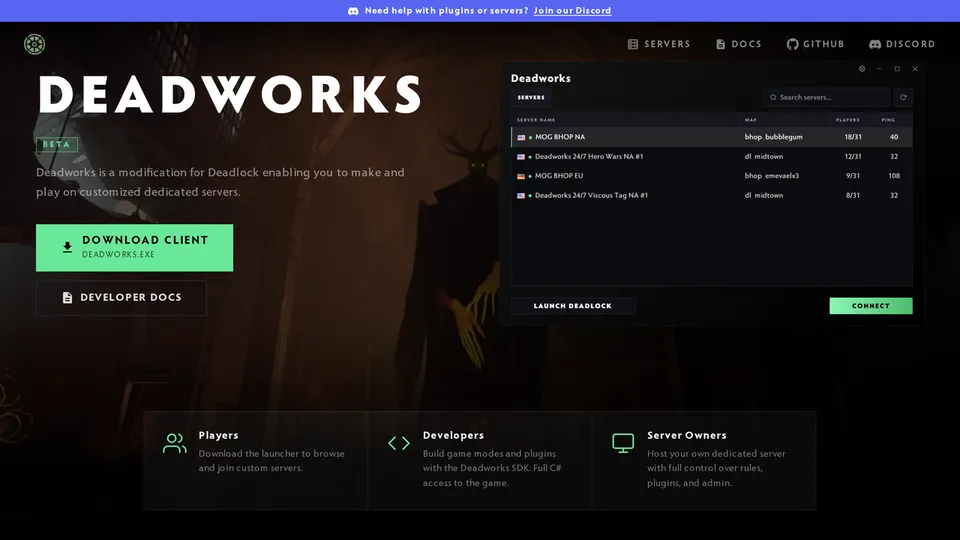Click the download arrow icon
Image resolution: width=960 pixels, height=540 pixels.
(x=67, y=247)
